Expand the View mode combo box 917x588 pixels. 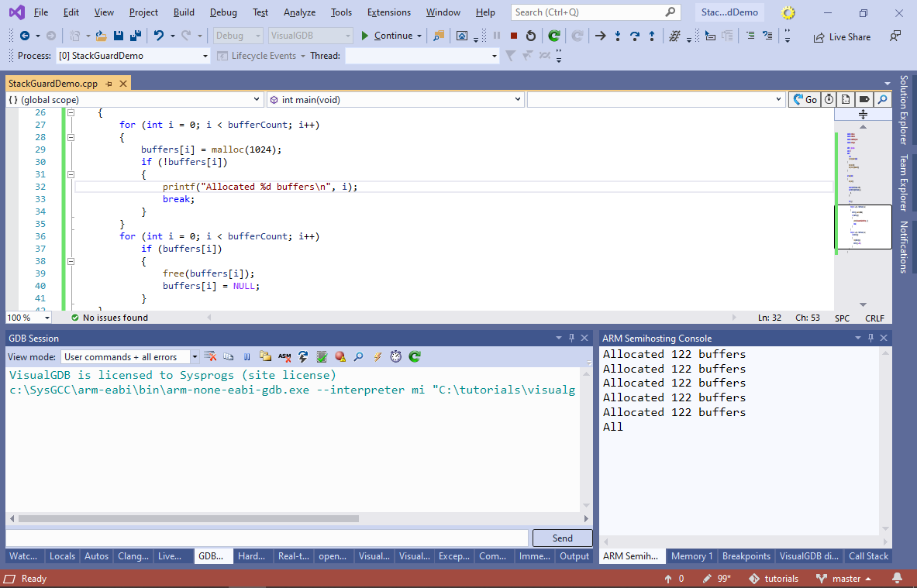pyautogui.click(x=194, y=357)
